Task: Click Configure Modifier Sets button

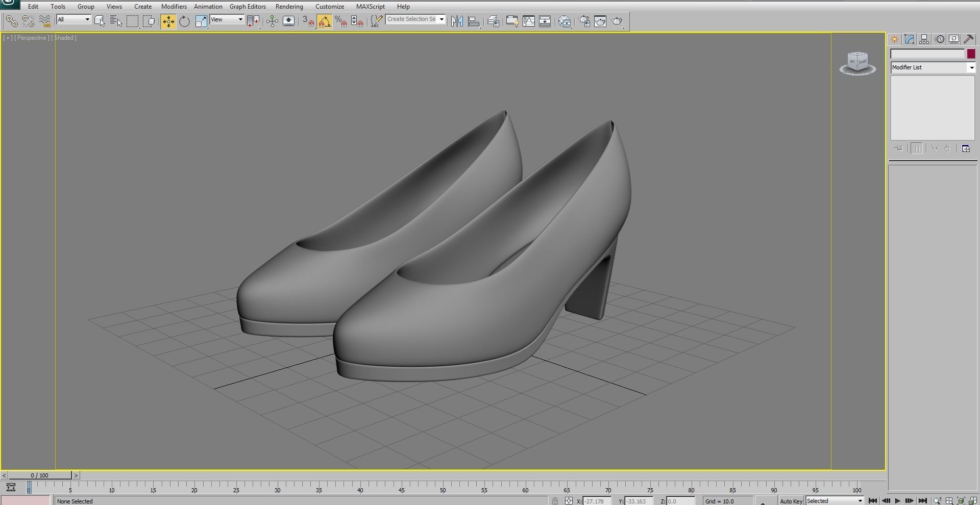Action: click(966, 148)
